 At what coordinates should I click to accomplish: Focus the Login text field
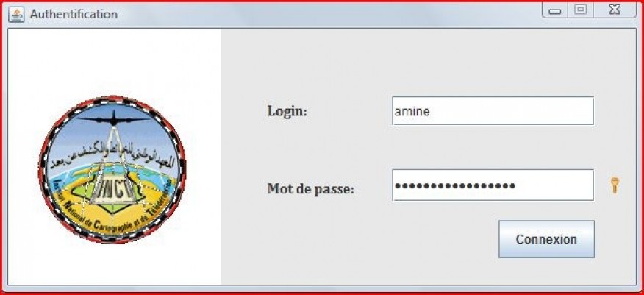point(493,111)
